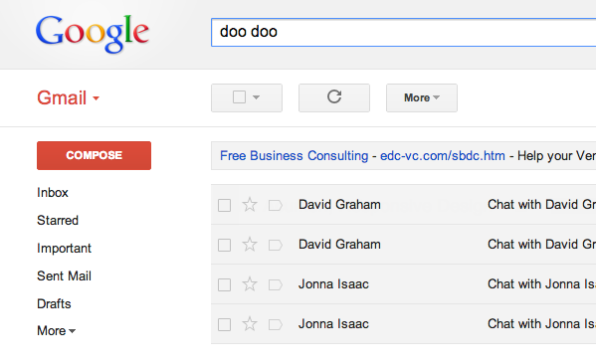This screenshot has height=364, width=596.
Task: Open the Sent Mail folder
Action: click(x=64, y=275)
